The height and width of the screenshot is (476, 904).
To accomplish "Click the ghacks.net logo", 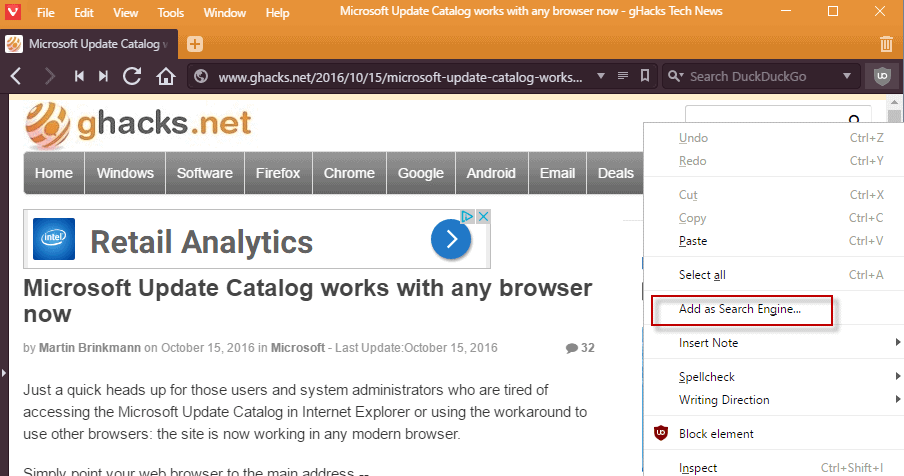I will (x=138, y=124).
